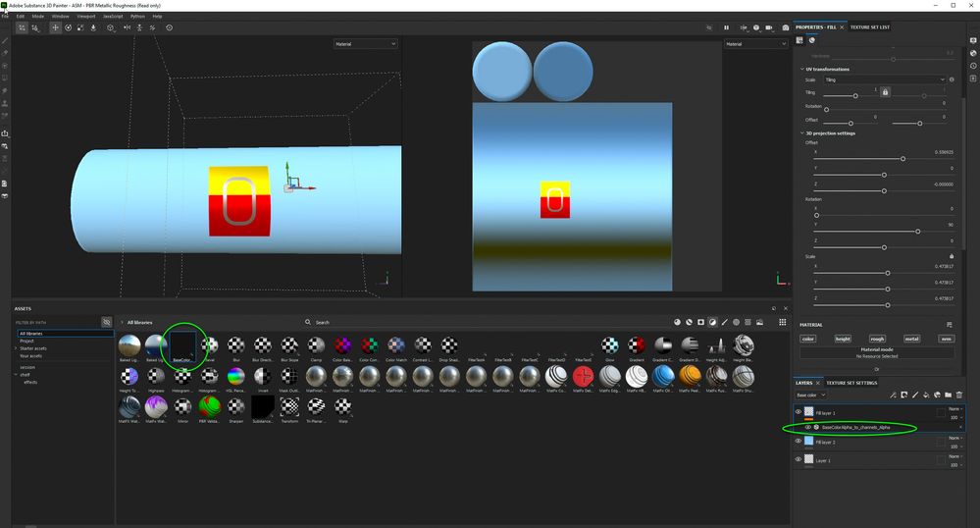The width and height of the screenshot is (980, 528).
Task: Click the material list options icon beside MATERIAL
Action: (949, 325)
